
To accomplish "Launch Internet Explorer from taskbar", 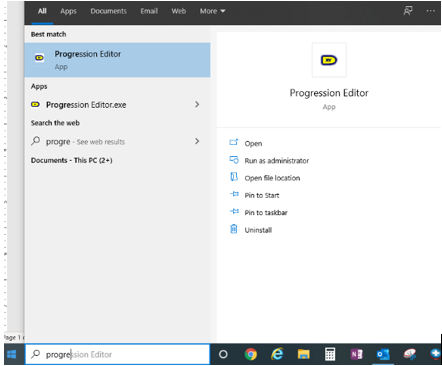I will (277, 354).
